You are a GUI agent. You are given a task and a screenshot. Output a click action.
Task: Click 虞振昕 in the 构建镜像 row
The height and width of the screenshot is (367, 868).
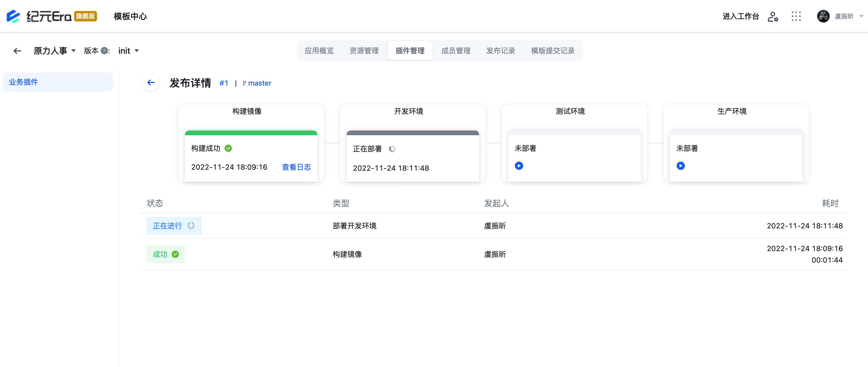click(495, 254)
